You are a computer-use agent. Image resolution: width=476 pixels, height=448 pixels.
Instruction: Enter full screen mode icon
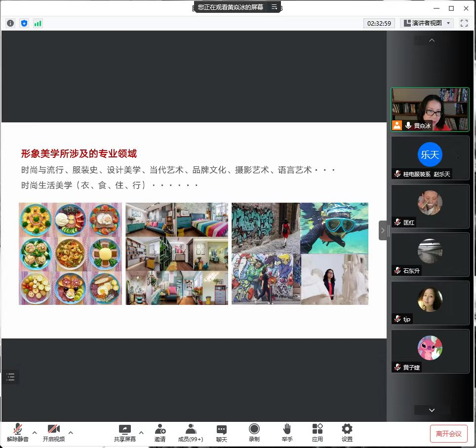(464, 23)
